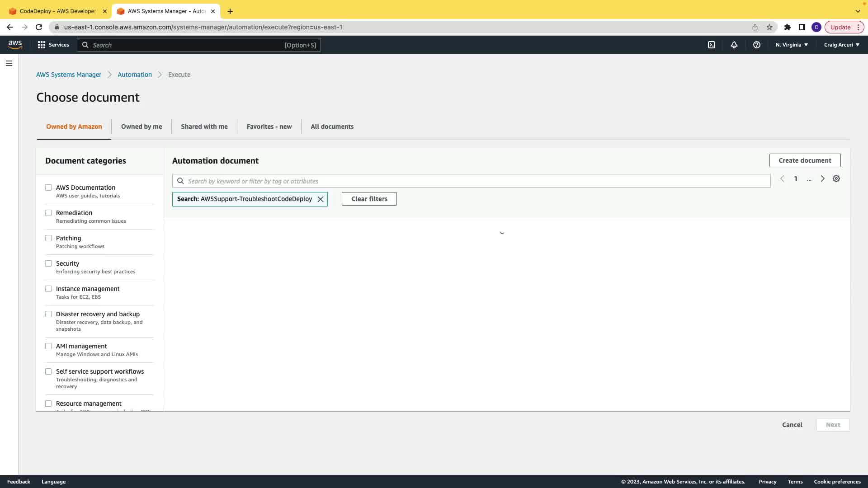Go to next page of documents

coord(823,179)
